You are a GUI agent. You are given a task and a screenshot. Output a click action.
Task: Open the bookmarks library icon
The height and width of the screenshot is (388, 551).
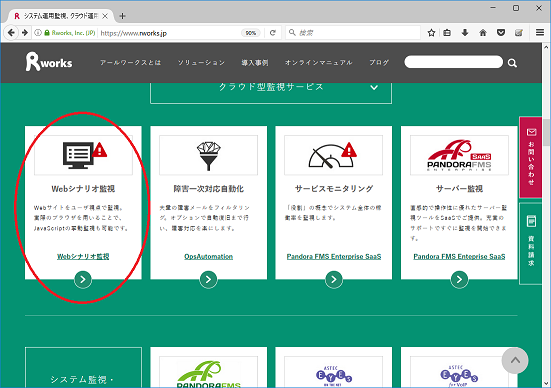[447, 33]
